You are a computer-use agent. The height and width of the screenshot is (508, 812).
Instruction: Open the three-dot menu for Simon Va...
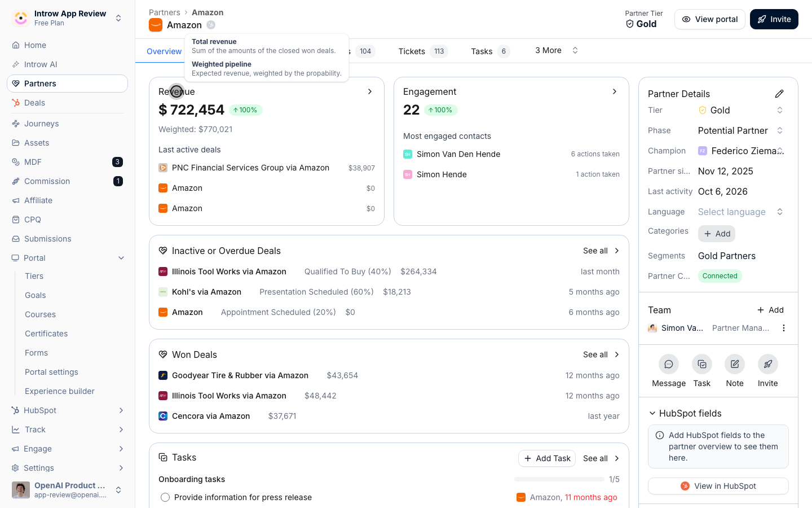click(783, 328)
